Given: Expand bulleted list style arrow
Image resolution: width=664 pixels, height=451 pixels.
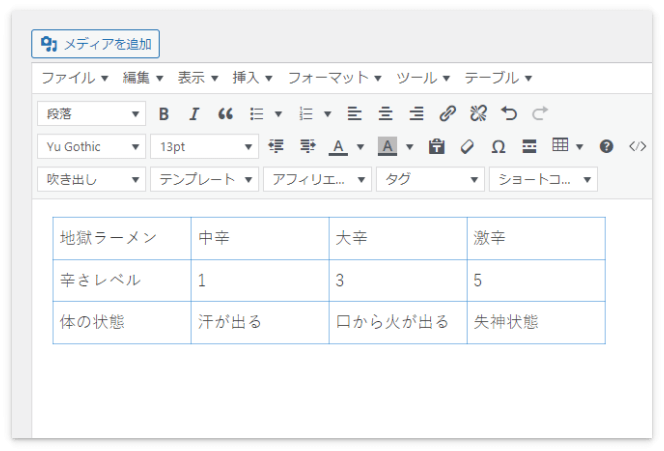Looking at the screenshot, I should [278, 114].
